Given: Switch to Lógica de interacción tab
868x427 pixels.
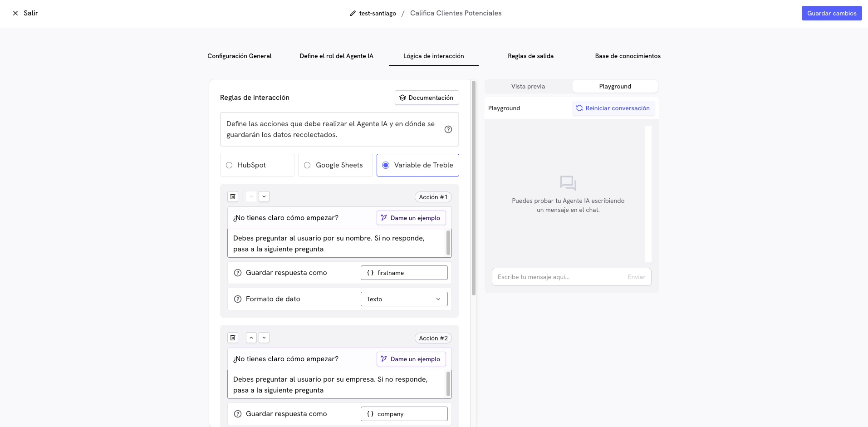Looking at the screenshot, I should tap(434, 56).
